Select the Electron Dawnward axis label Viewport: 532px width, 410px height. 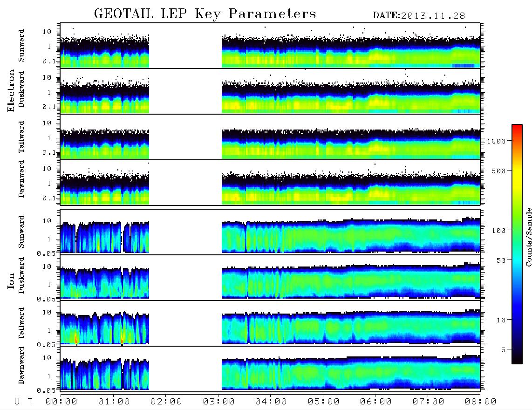click(21, 179)
